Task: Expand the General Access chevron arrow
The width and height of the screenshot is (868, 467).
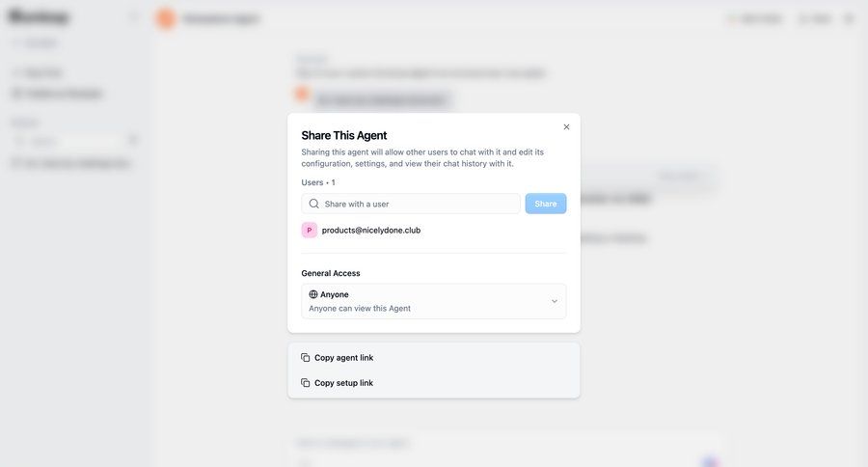Action: coord(555,301)
